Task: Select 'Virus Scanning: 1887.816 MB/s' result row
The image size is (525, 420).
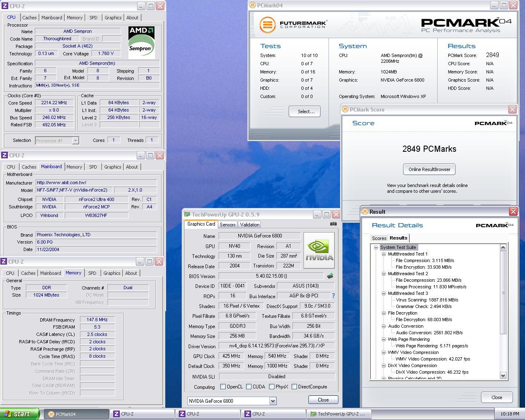Action: click(427, 300)
